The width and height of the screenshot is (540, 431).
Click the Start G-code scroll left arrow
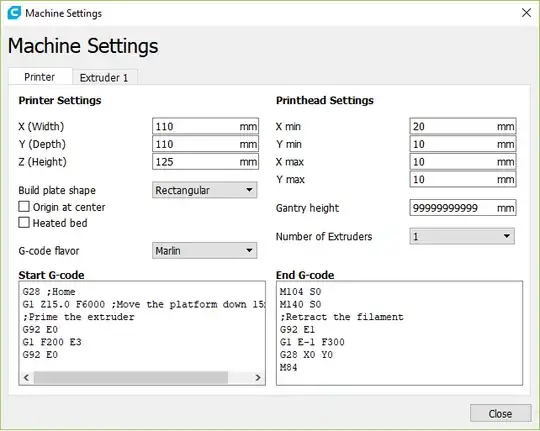(x=26, y=378)
